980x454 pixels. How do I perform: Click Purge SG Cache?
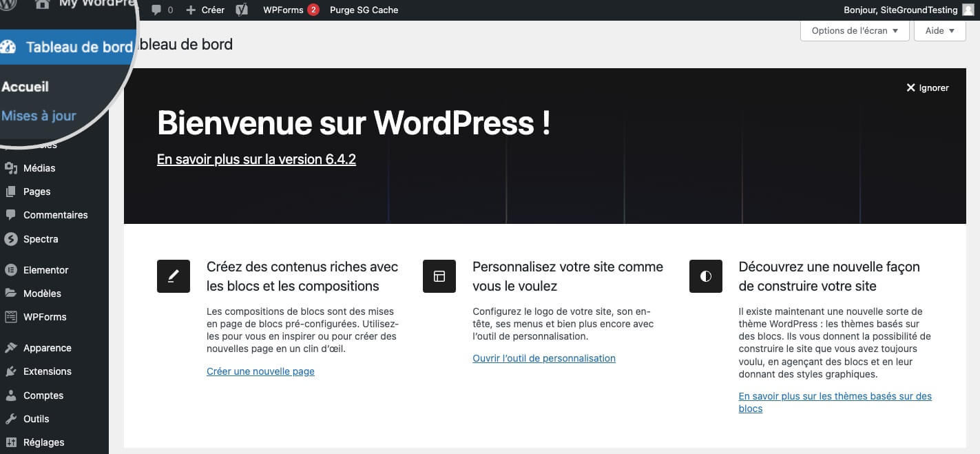tap(364, 10)
